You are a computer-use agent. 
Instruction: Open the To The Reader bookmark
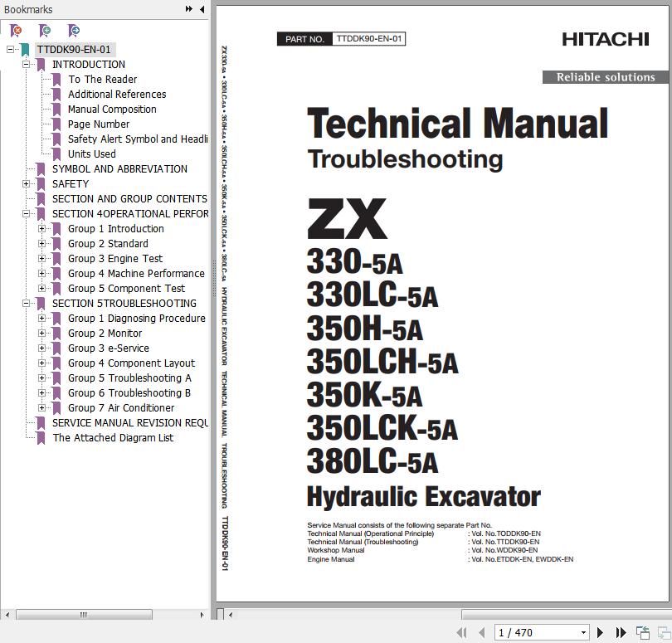102,80
